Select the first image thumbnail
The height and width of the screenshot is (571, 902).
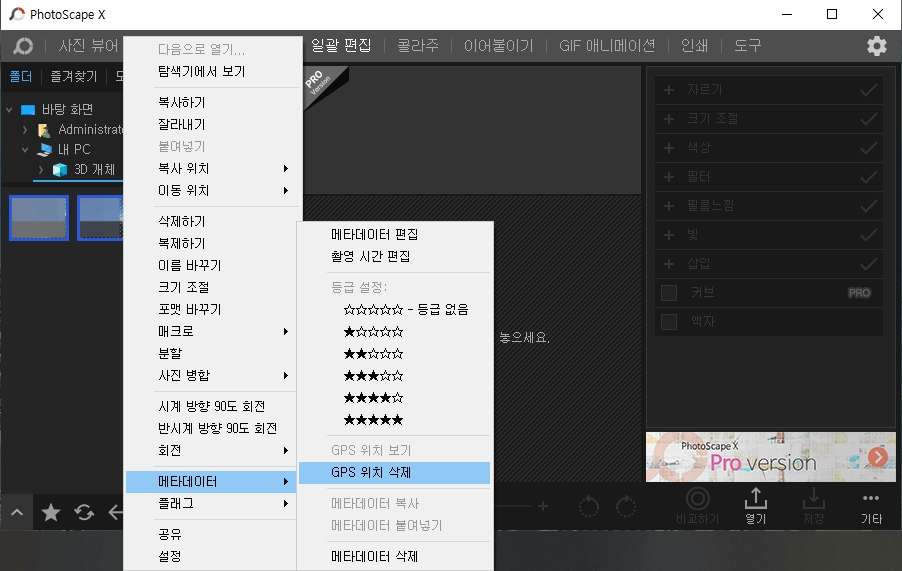(39, 218)
